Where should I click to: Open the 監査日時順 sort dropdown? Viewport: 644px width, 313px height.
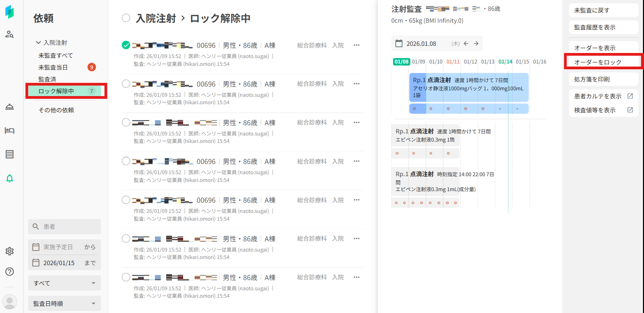(64, 303)
